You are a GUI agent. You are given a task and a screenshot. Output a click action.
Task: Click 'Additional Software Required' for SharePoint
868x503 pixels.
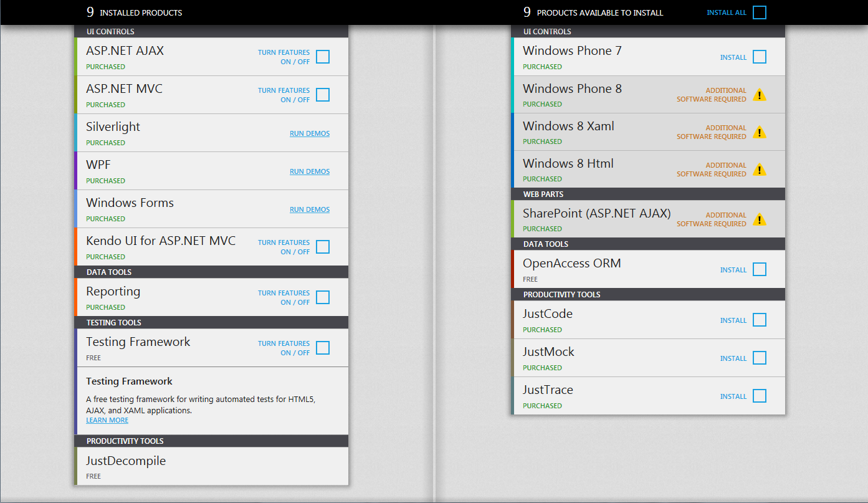712,219
